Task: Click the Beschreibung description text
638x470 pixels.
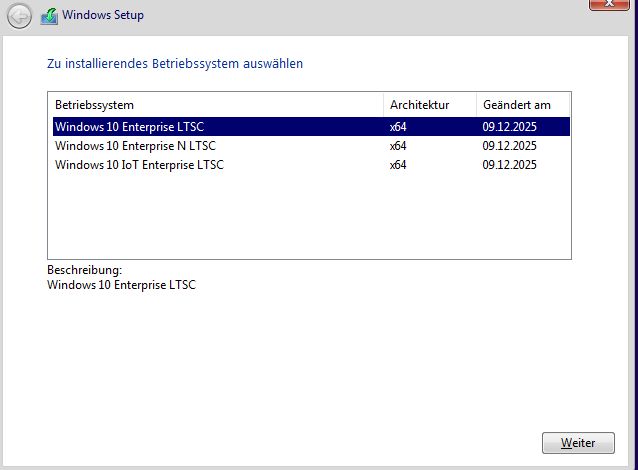Action: [121, 285]
